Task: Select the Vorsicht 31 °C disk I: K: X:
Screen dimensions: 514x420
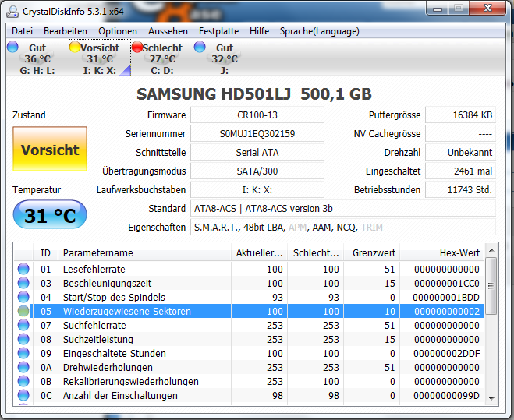Action: pos(100,58)
